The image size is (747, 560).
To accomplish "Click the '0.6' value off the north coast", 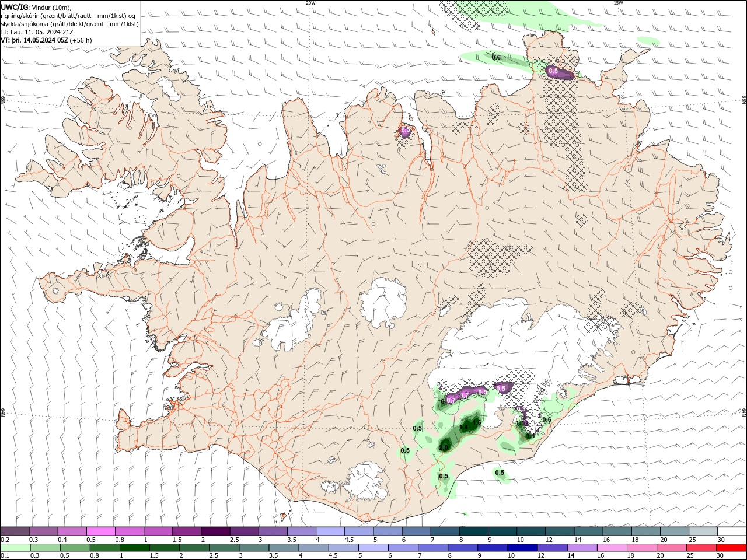I will (x=496, y=57).
